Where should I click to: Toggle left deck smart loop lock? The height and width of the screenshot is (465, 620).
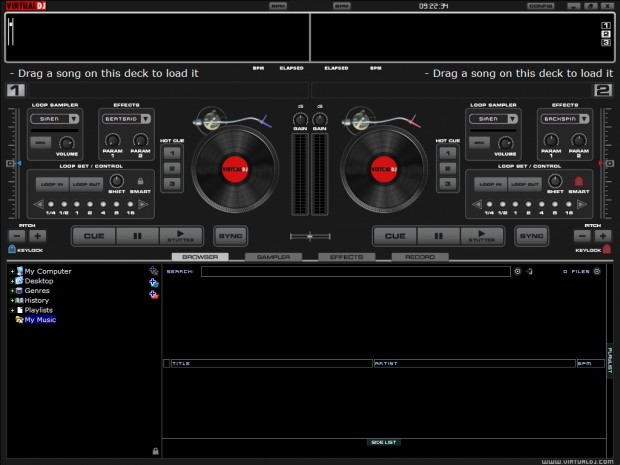tap(140, 181)
